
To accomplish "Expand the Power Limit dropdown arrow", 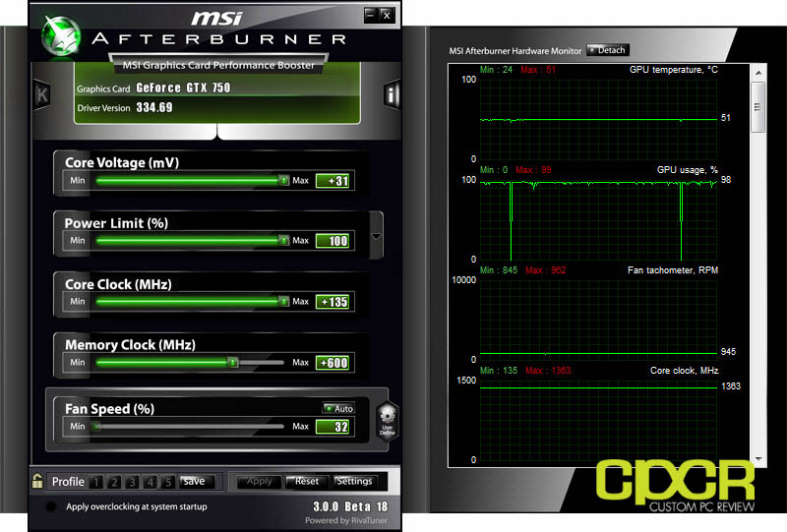I will click(376, 236).
